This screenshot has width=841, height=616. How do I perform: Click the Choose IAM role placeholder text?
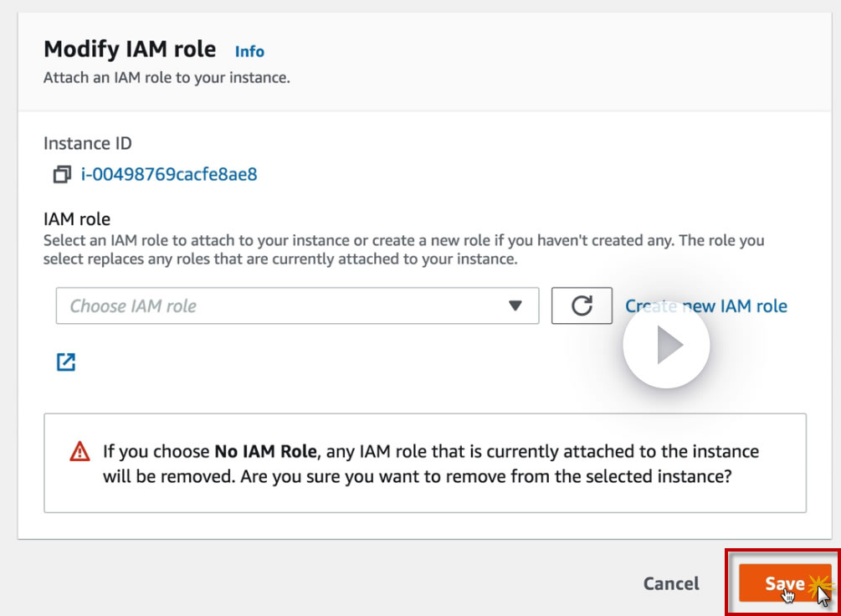click(133, 306)
